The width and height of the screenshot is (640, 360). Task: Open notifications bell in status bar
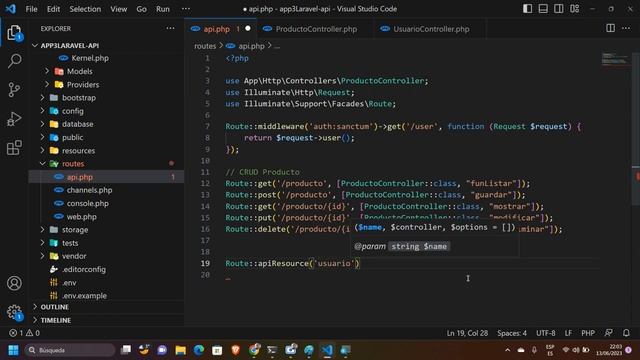tap(626, 333)
